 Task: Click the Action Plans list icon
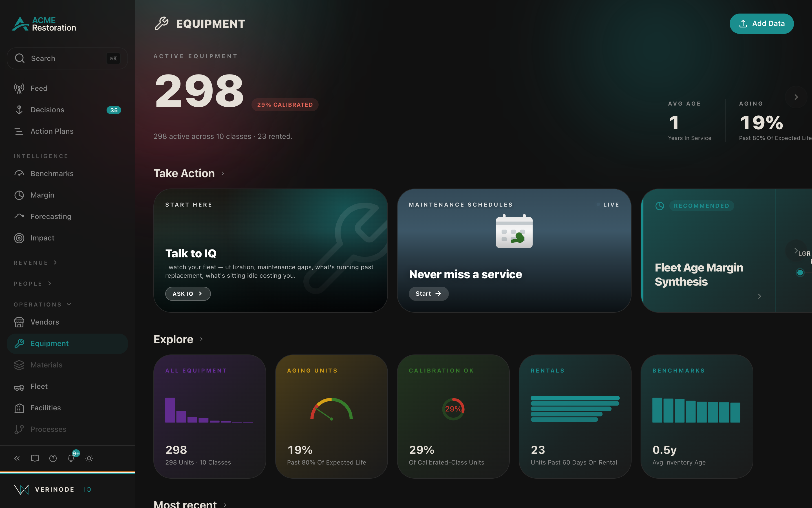pyautogui.click(x=19, y=131)
